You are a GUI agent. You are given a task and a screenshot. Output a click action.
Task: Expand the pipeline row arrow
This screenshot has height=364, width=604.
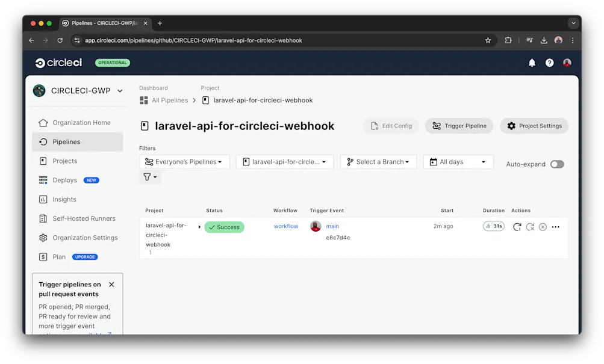(x=199, y=227)
